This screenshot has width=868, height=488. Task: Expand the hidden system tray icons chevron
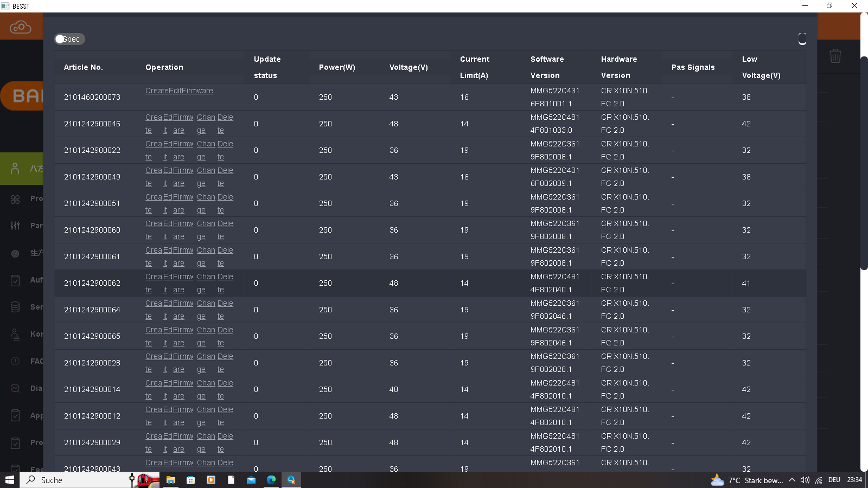(x=792, y=480)
